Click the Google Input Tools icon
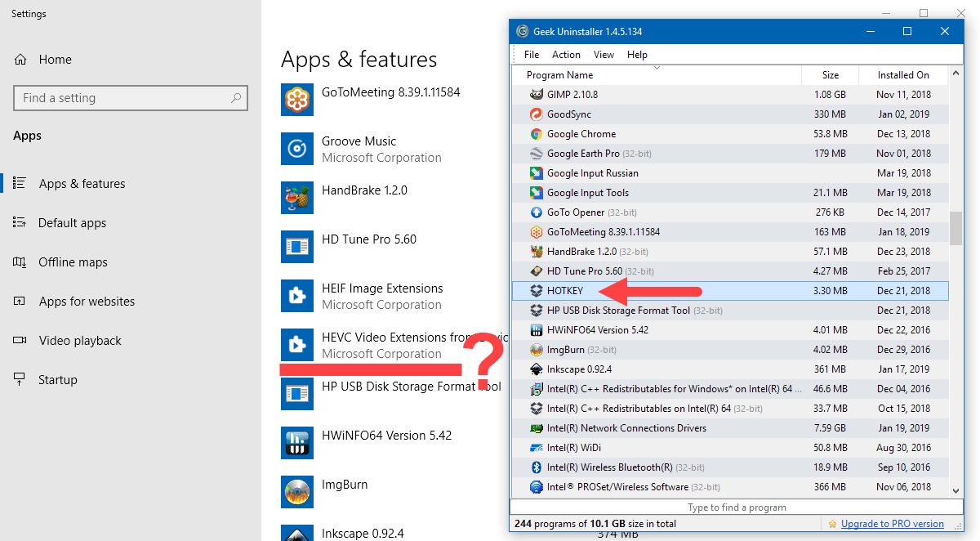Image resolution: width=980 pixels, height=541 pixels. (x=537, y=193)
